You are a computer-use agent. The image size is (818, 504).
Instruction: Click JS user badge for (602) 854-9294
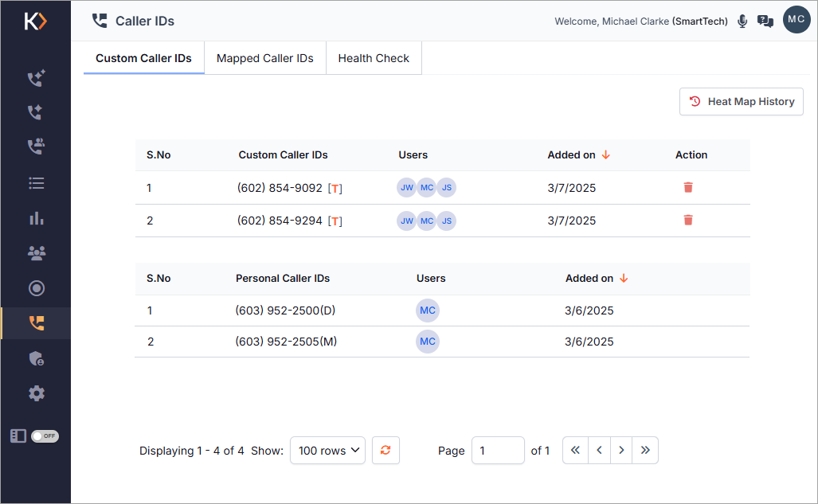[447, 221]
